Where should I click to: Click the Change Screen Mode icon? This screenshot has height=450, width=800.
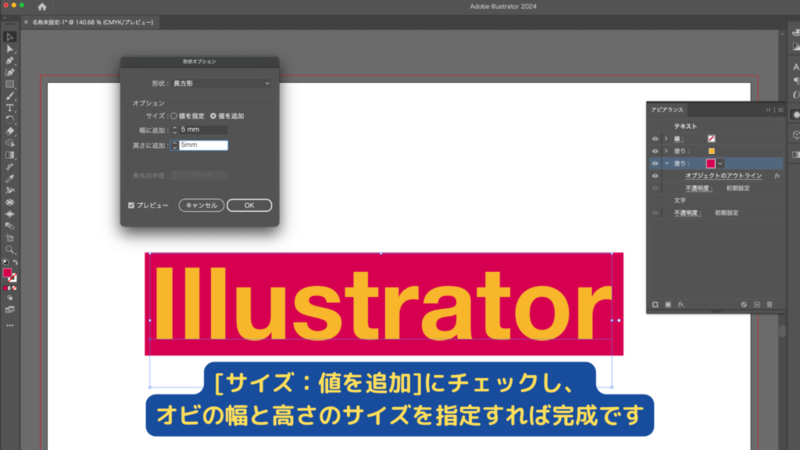coord(10,310)
